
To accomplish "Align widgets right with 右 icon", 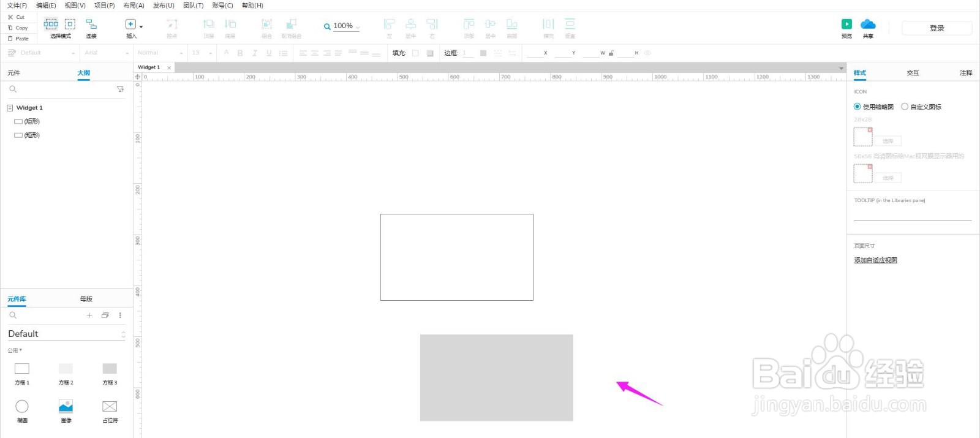I will pyautogui.click(x=432, y=24).
